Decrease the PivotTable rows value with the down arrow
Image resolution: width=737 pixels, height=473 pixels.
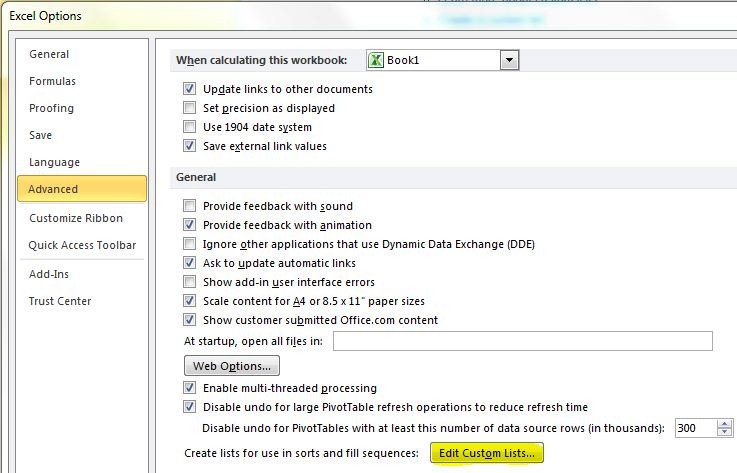pyautogui.click(x=724, y=432)
